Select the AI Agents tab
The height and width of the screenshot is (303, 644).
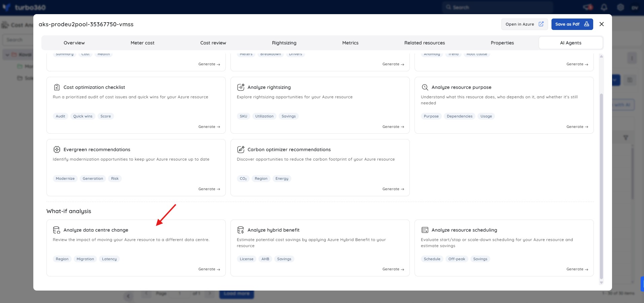pyautogui.click(x=571, y=43)
